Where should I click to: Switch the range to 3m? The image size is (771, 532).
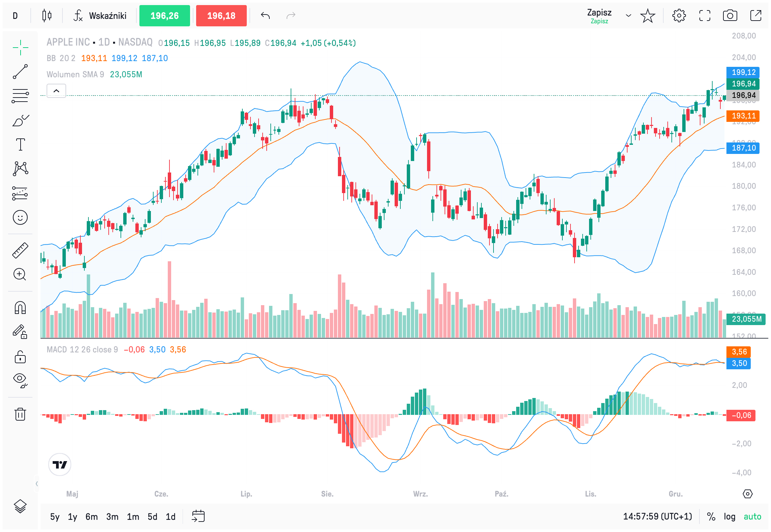tap(112, 517)
